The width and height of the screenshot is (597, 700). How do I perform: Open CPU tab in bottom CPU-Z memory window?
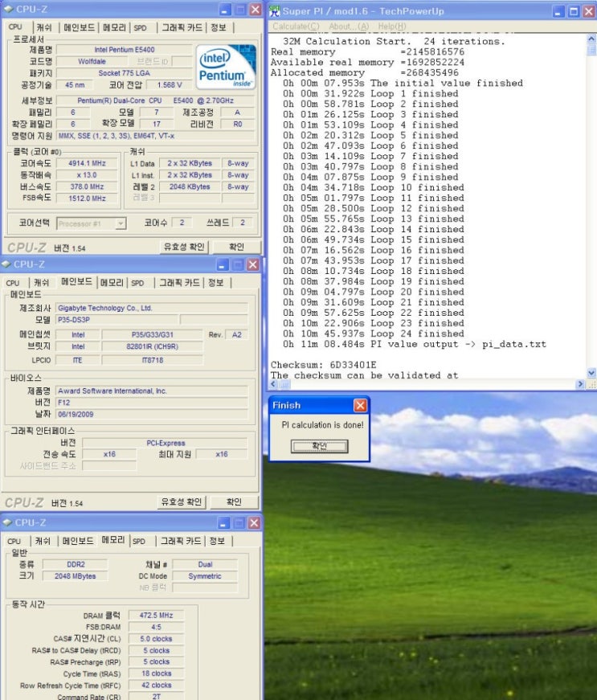coord(14,541)
